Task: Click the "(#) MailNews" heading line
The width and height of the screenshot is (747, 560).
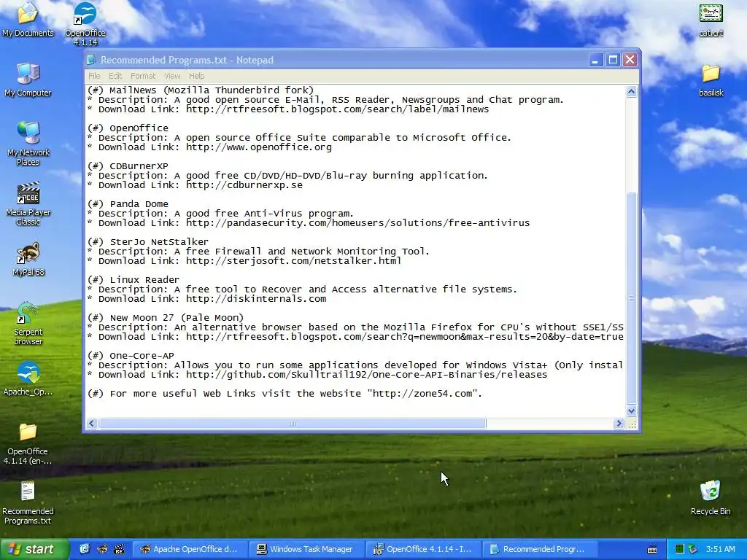Action: [x=201, y=90]
